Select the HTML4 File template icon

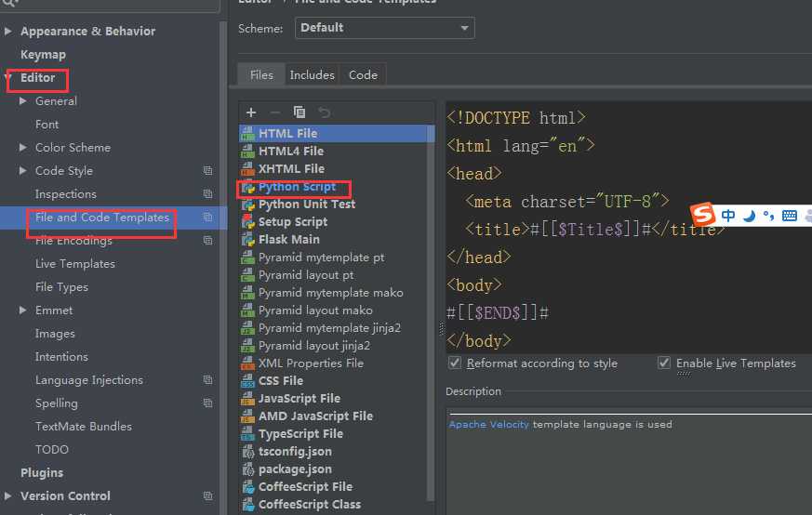point(248,152)
